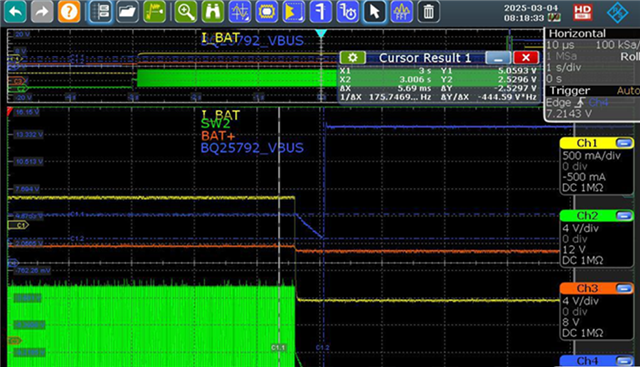Image resolution: width=640 pixels, height=367 pixels.
Task: Select the C1.2 vertical cursor label
Action: click(x=322, y=348)
